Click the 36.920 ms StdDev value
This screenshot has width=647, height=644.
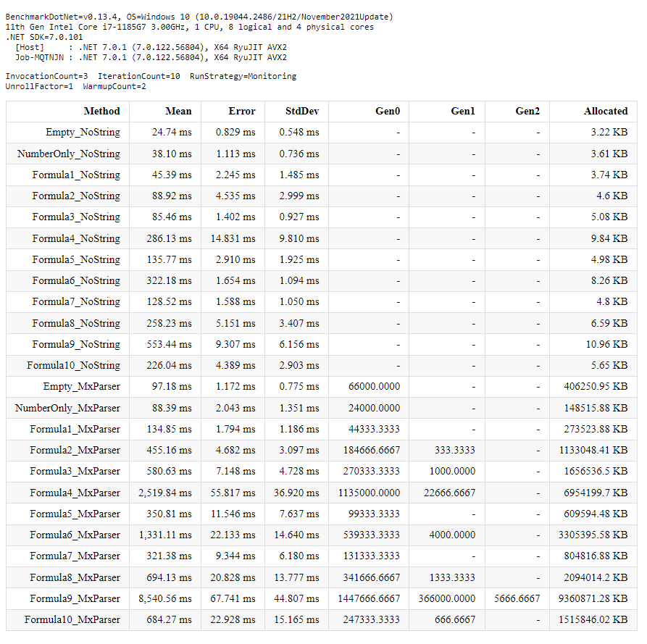pos(296,493)
